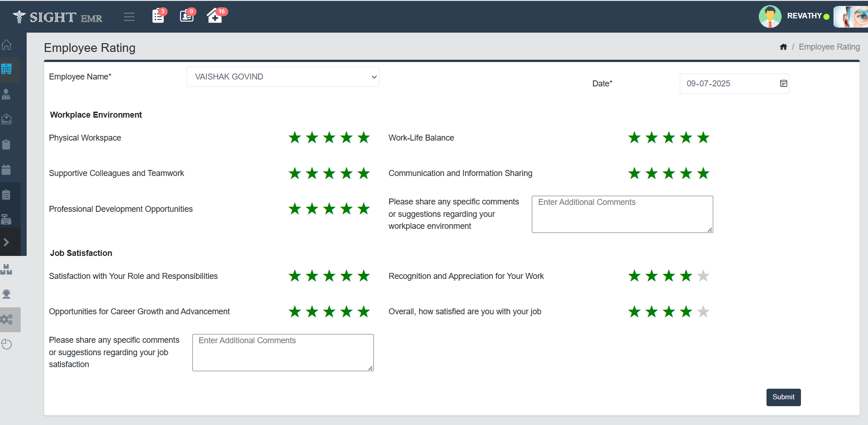The width and height of the screenshot is (868, 425).
Task: Click the Employee Rating breadcrumb link
Action: 829,47
